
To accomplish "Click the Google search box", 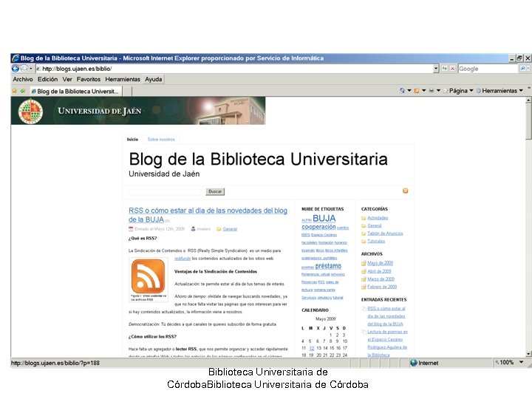I will click(488, 69).
